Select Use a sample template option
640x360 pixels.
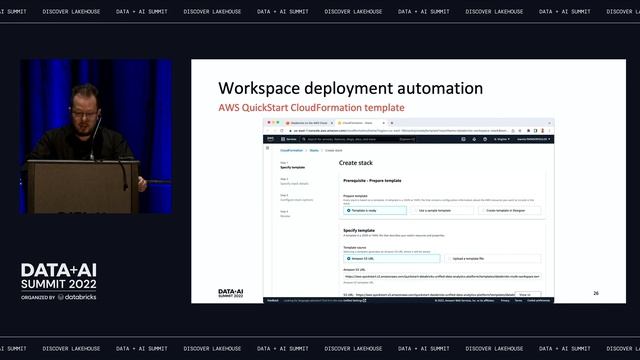442,211
